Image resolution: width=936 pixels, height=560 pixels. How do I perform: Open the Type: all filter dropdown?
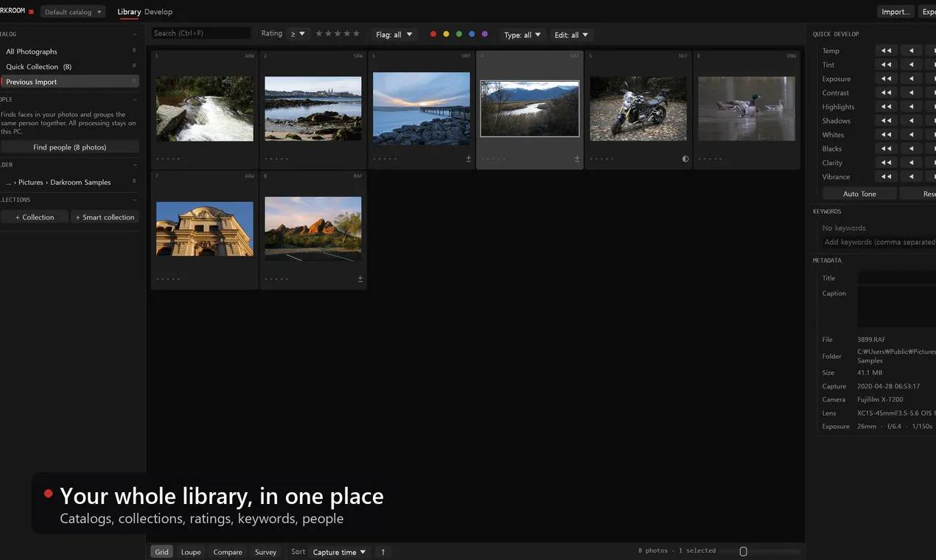tap(523, 35)
